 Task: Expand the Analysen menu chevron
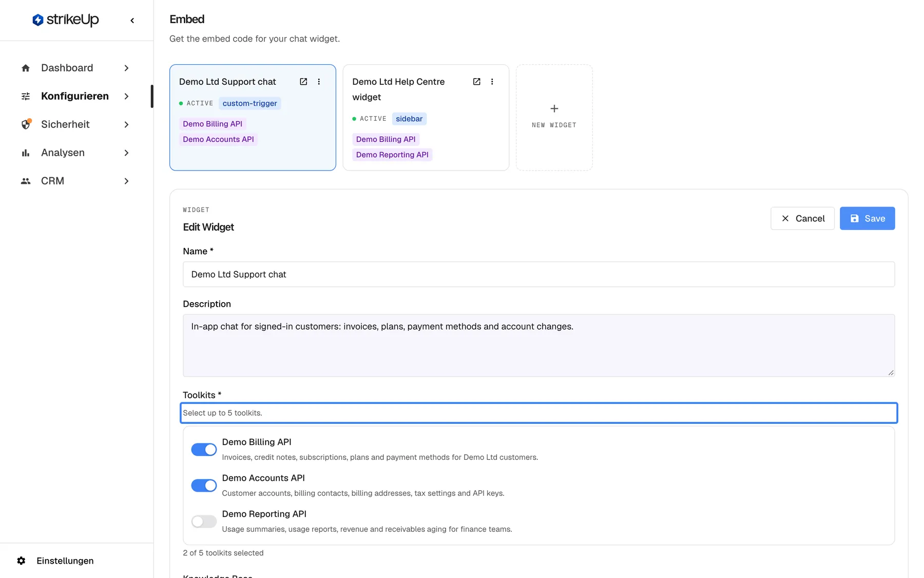pyautogui.click(x=126, y=153)
